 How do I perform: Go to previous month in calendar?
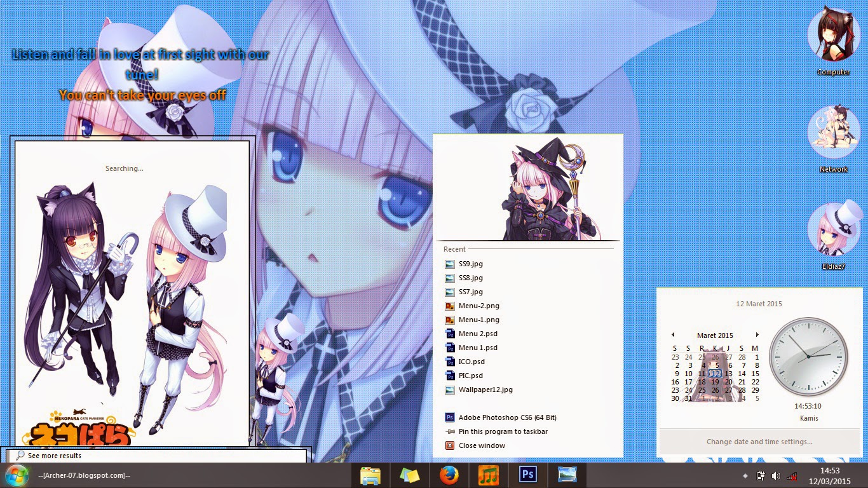(x=673, y=335)
